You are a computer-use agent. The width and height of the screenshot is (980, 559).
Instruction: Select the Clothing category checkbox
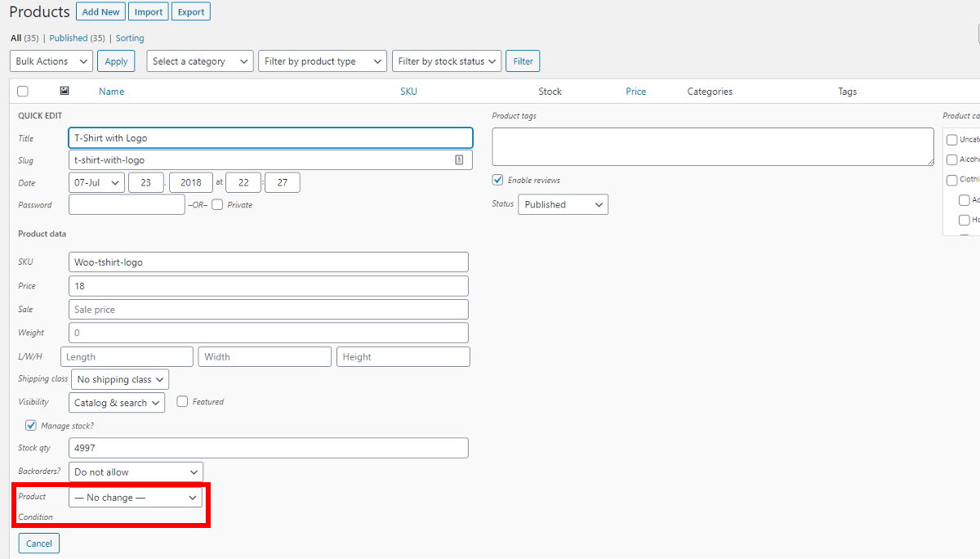tap(952, 180)
